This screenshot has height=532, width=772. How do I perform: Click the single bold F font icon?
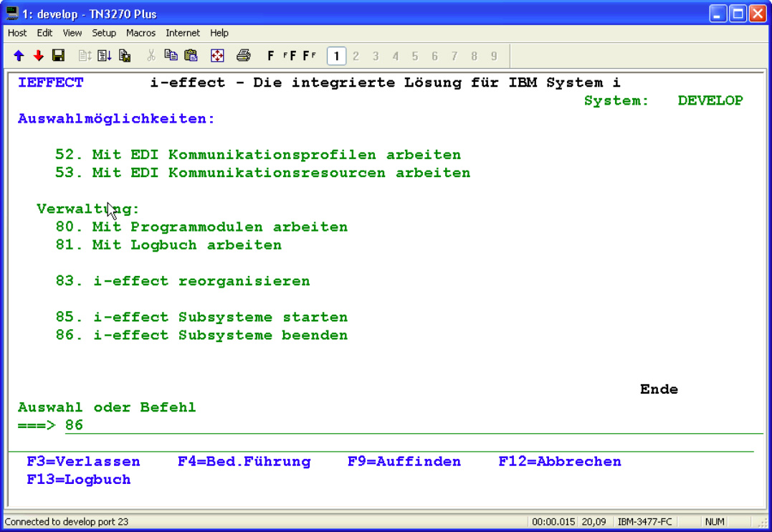pyautogui.click(x=271, y=56)
